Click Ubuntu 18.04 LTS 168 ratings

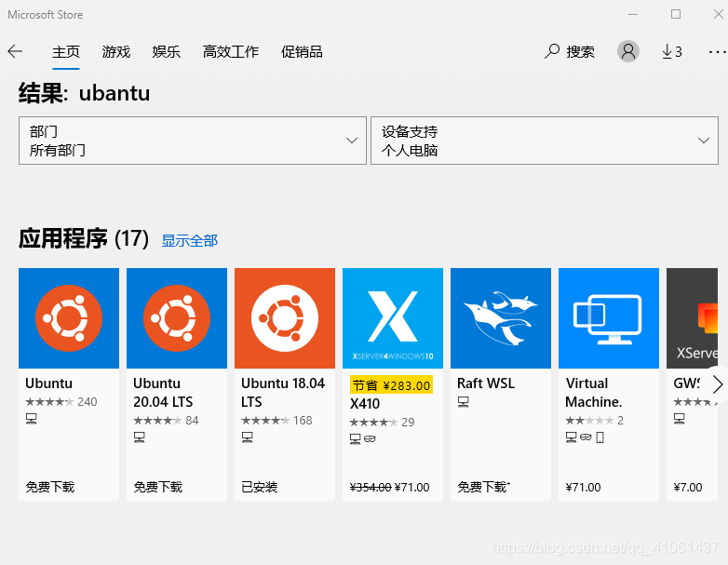pyautogui.click(x=276, y=421)
